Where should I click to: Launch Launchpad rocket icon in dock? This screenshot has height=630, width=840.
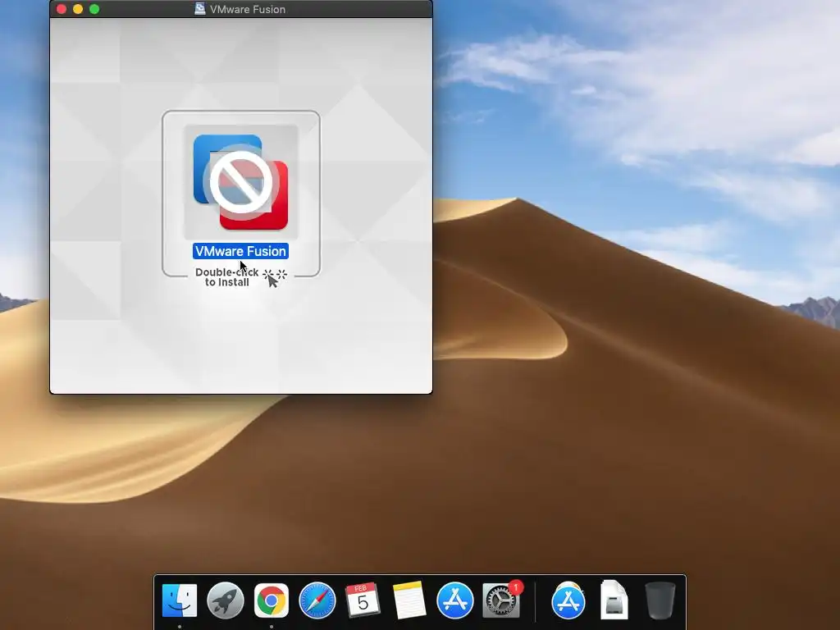226,600
